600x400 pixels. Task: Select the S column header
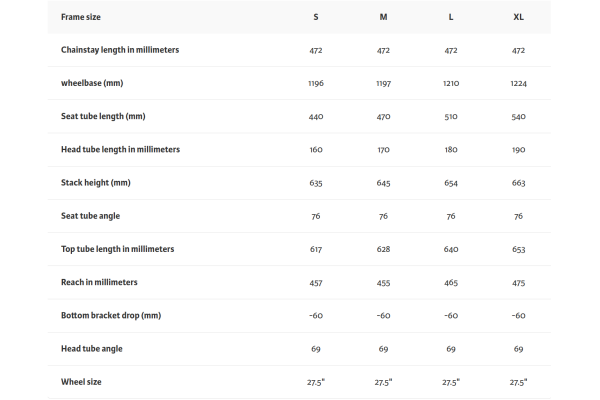(x=316, y=17)
